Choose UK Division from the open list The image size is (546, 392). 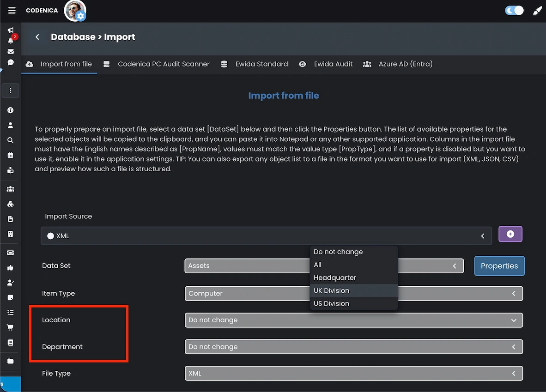[331, 290]
